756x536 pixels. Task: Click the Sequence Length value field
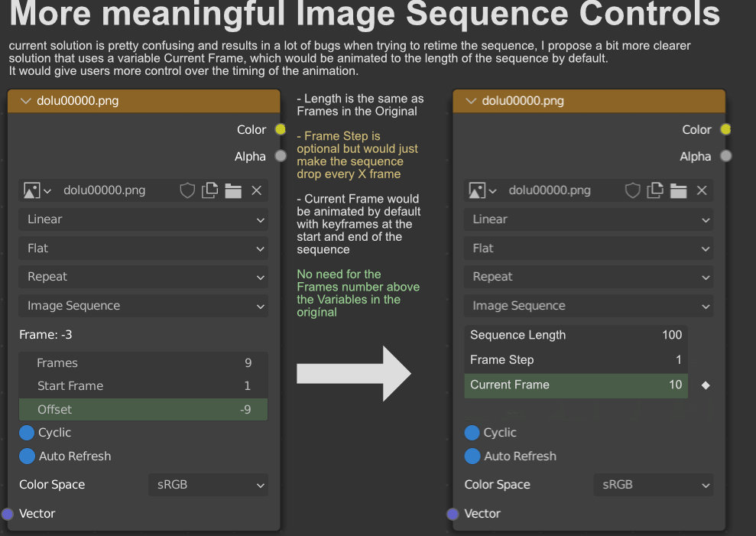[x=576, y=336]
